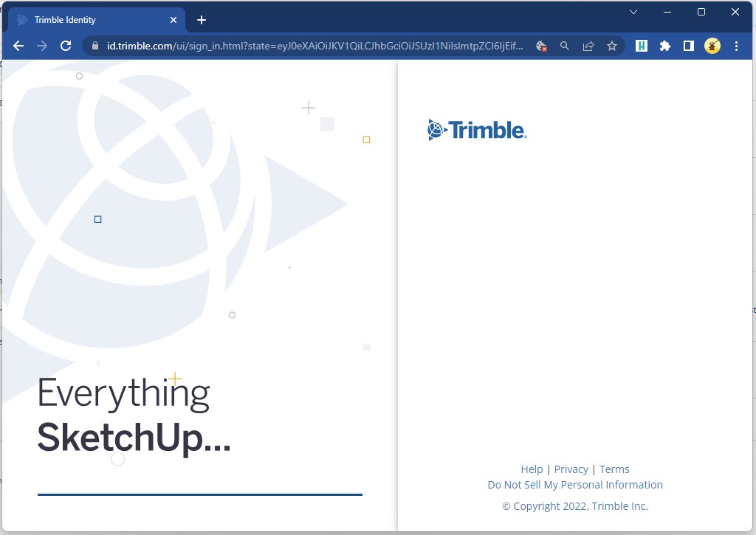View site security lock information
This screenshot has height=535, width=756.
click(x=95, y=46)
